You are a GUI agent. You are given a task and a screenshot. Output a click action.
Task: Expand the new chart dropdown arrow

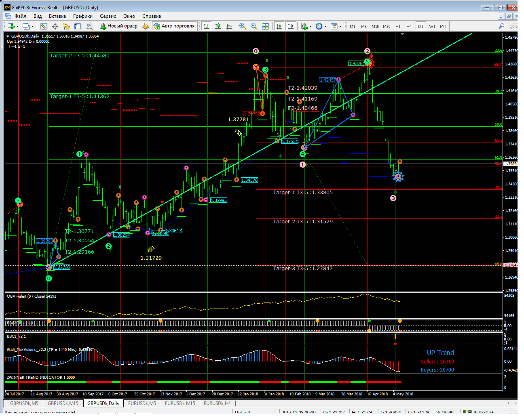[x=17, y=27]
